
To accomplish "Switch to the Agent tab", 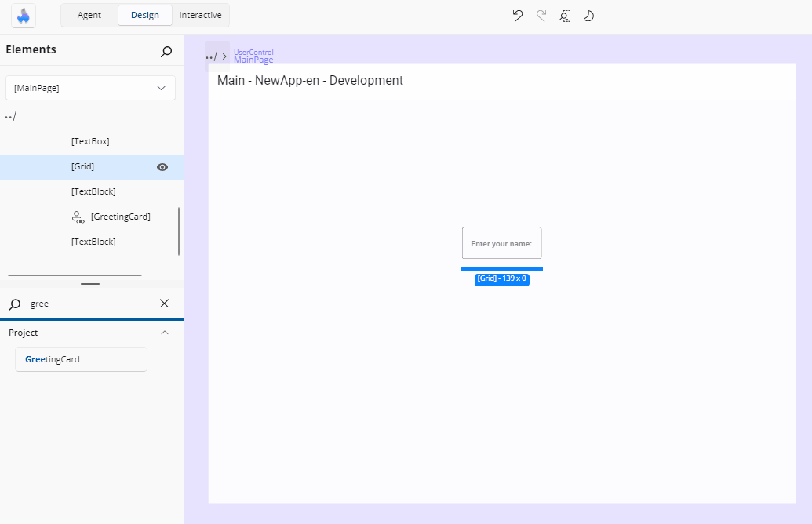I will tap(89, 15).
